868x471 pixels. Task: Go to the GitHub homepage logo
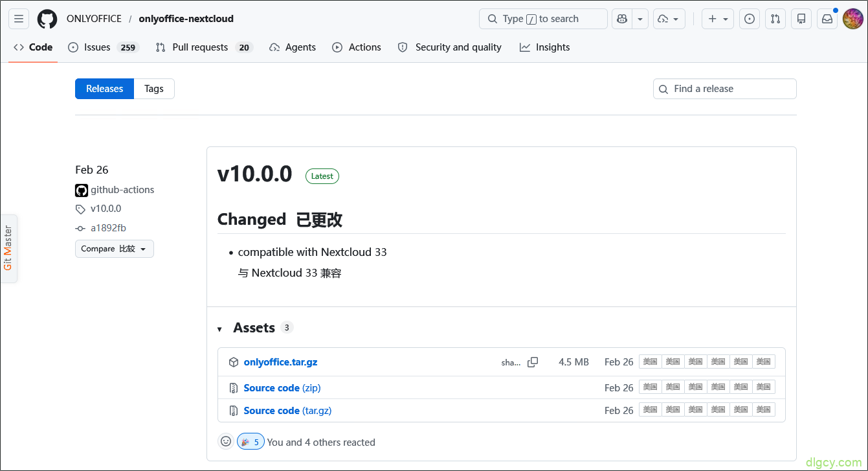click(x=47, y=19)
